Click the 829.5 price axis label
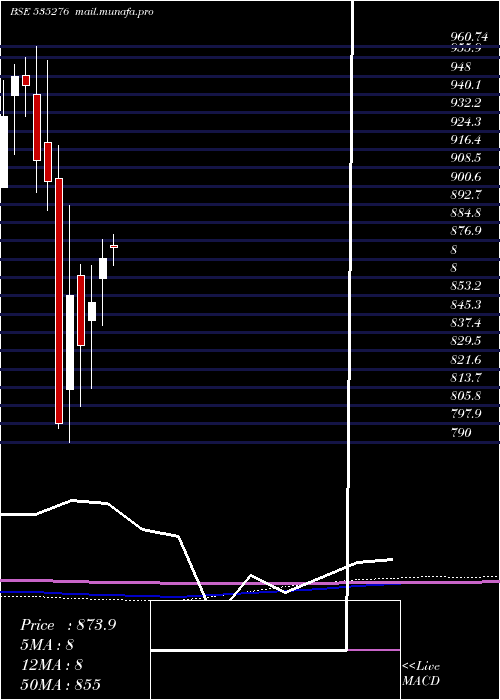Viewport: 500px width, 700px height. point(466,342)
